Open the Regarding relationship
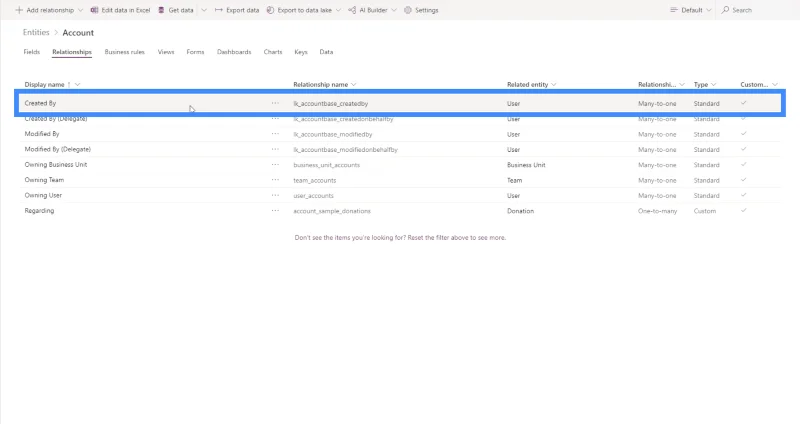Image resolution: width=800 pixels, height=424 pixels. [39, 210]
